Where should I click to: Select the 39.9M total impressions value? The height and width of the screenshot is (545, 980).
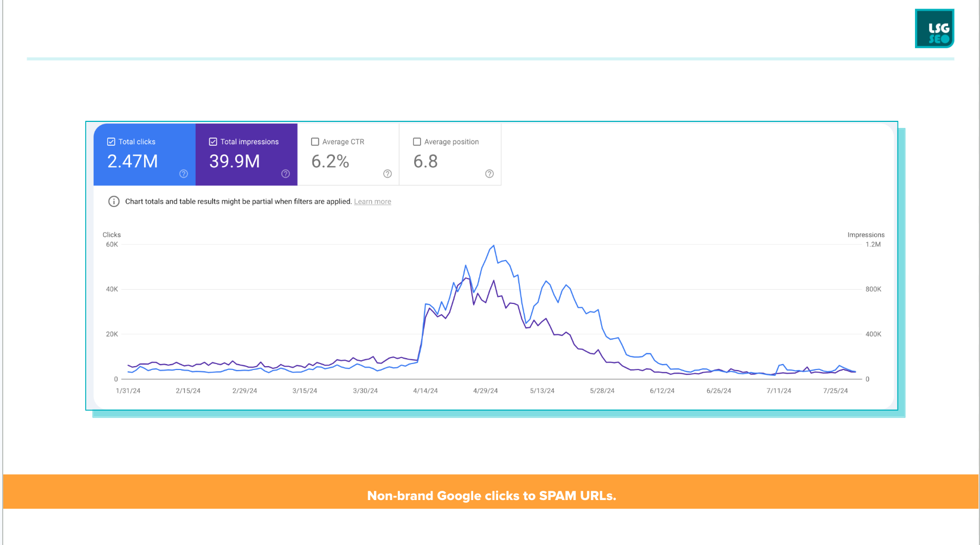coord(235,161)
